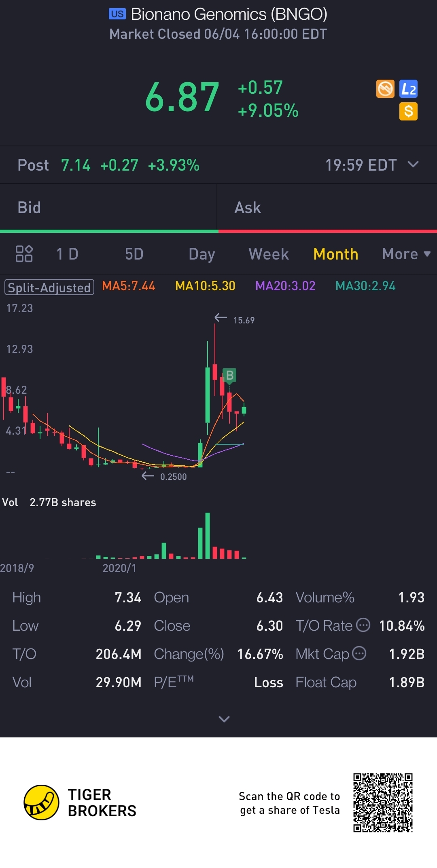Tap the 15.69 high price marker
Screen dimensions: 437x868
click(244, 320)
